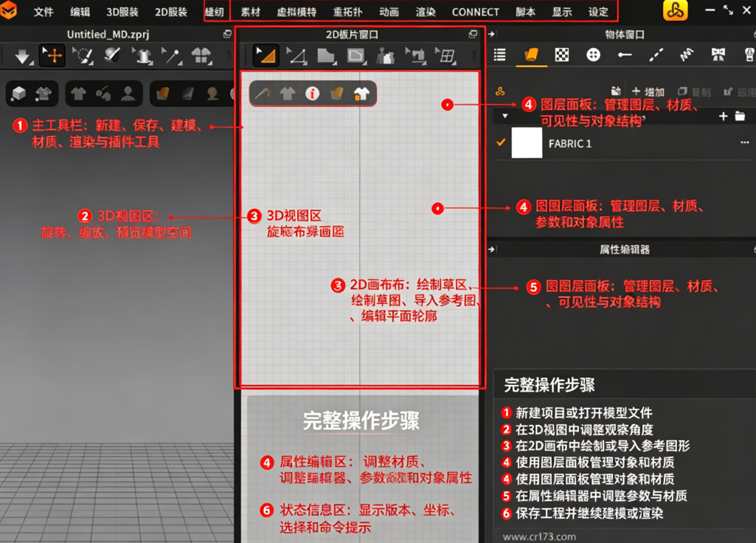The height and width of the screenshot is (543, 756).
Task: Switch to the Button tab in Object window
Action: pos(593,55)
